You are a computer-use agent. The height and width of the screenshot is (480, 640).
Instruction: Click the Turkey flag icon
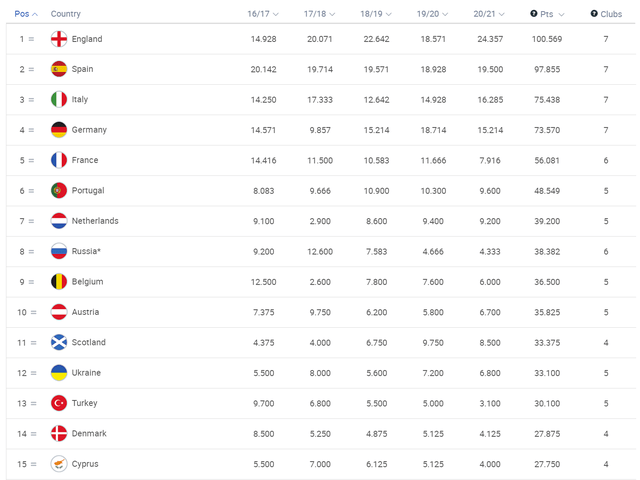tap(59, 403)
